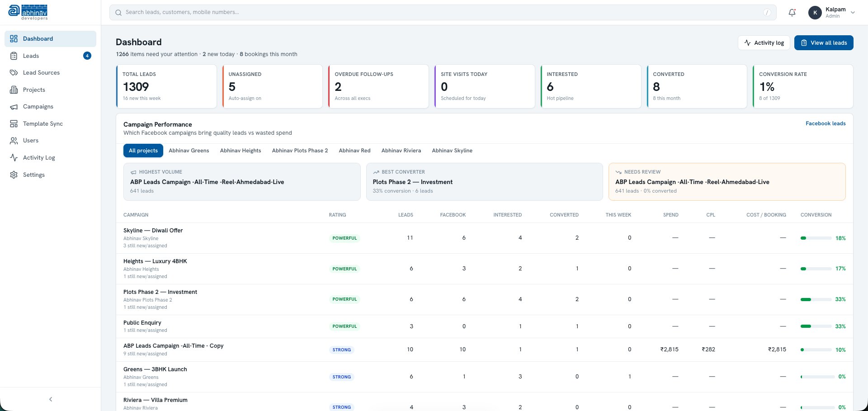Switch to the Abhinav Riviera tab

pos(401,151)
